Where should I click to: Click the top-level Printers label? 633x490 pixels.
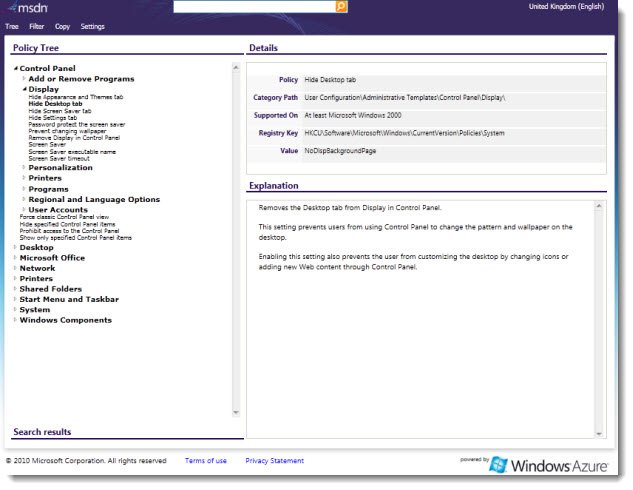point(36,279)
